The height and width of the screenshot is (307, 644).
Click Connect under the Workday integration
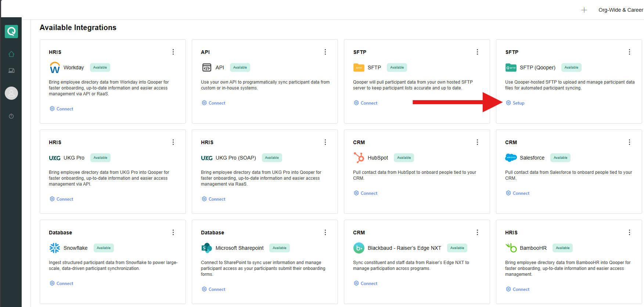pos(65,109)
